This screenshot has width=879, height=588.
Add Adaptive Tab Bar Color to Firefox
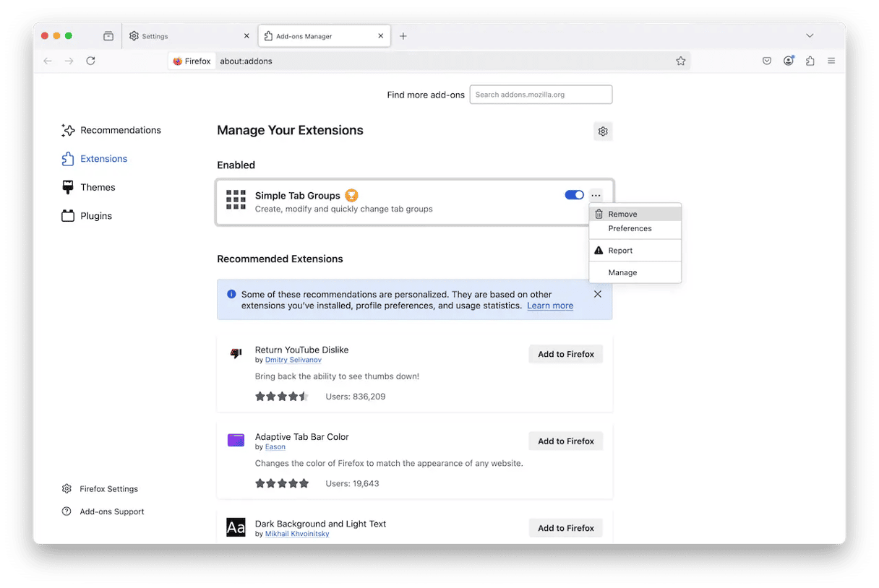[566, 441]
